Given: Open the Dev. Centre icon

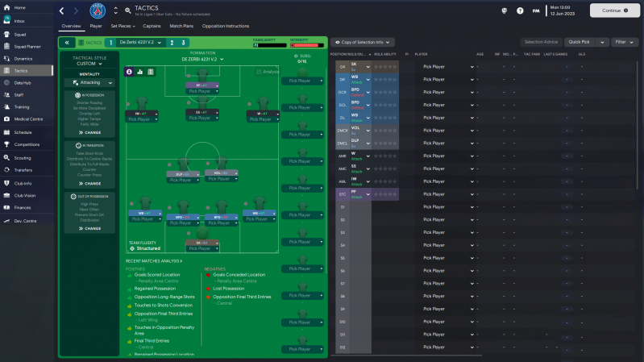Looking at the screenshot, I should click(7, 221).
